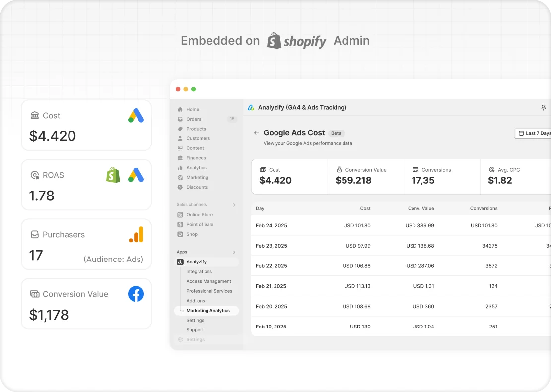
Task: Open Settings under Analyzify submenu
Action: coord(195,321)
